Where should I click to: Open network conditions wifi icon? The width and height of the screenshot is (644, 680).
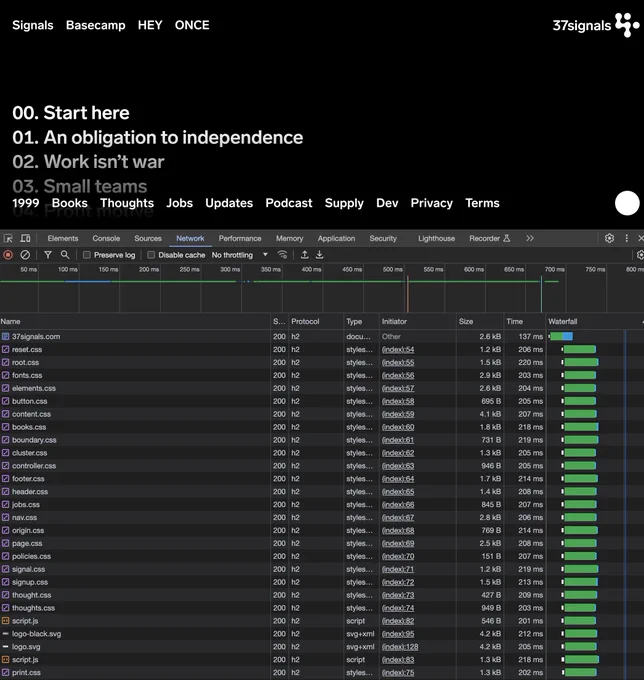[x=282, y=255]
